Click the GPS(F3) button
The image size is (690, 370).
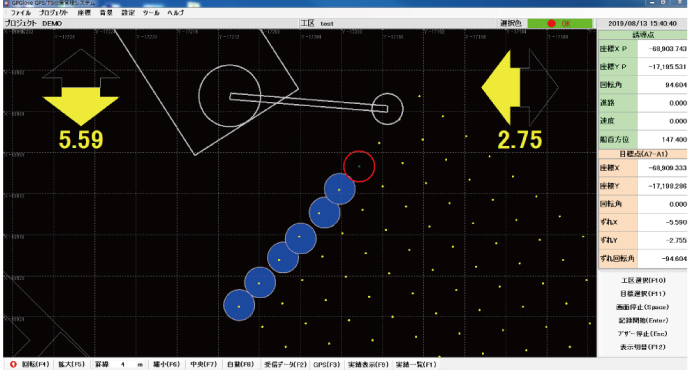click(327, 364)
